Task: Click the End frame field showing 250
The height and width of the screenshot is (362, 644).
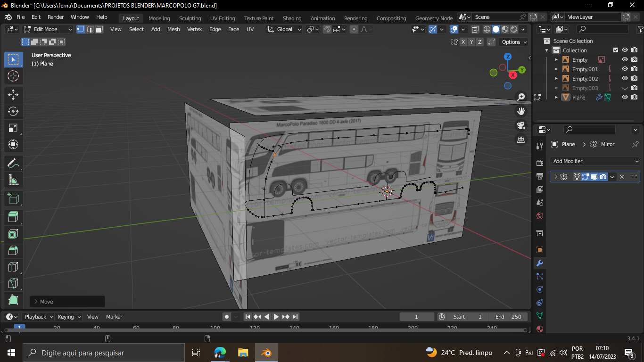Action: (x=508, y=317)
